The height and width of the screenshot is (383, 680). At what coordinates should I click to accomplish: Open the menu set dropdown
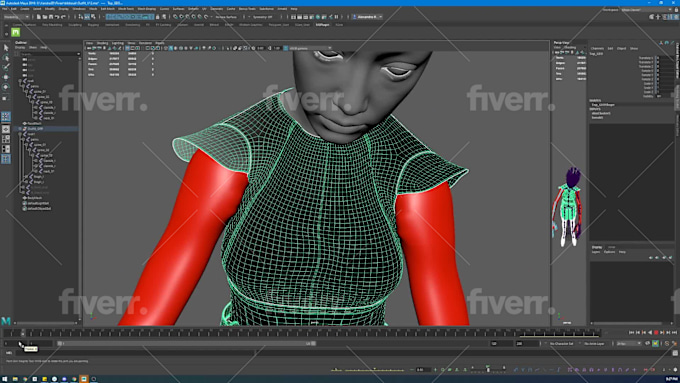tap(16, 17)
